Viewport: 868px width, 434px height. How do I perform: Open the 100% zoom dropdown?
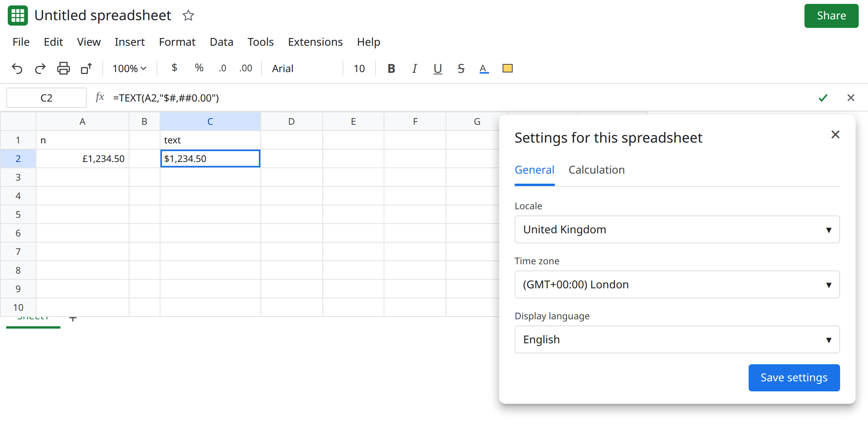tap(129, 69)
